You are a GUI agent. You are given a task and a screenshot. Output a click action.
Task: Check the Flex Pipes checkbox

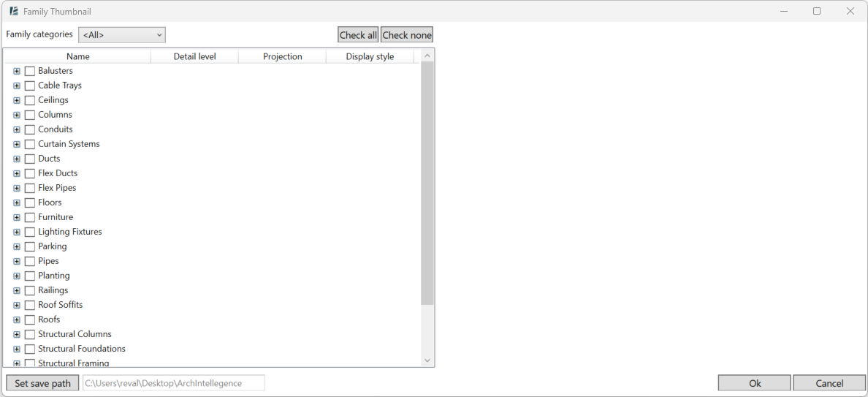[x=30, y=188]
